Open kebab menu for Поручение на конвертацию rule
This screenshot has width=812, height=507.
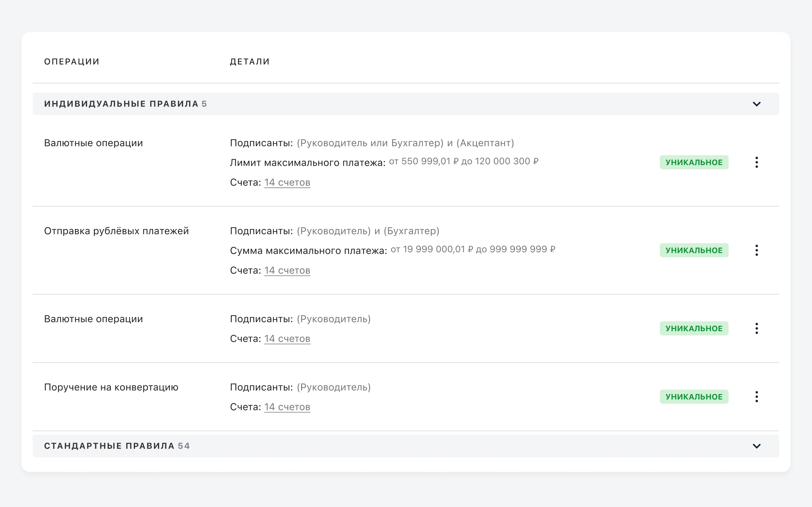[756, 397]
